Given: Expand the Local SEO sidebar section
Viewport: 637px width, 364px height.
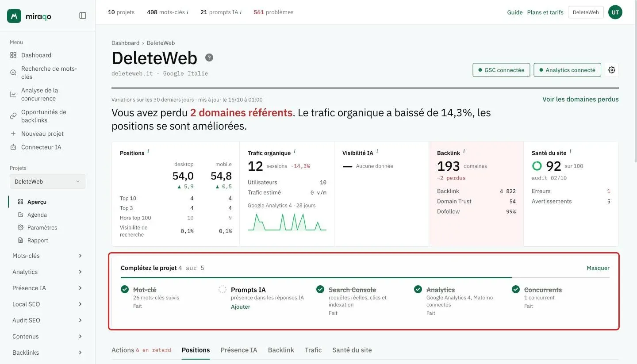Looking at the screenshot, I should tap(47, 304).
